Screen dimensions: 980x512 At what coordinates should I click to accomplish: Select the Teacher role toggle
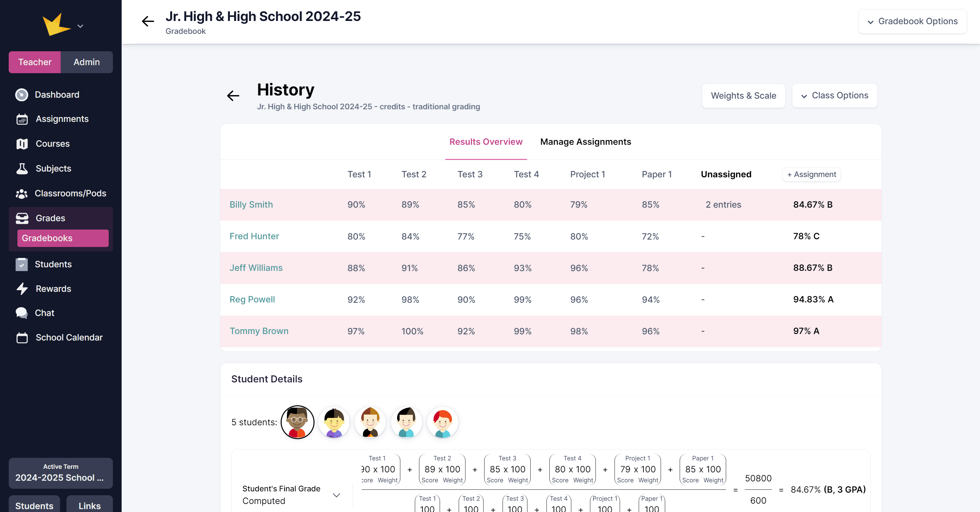point(35,62)
